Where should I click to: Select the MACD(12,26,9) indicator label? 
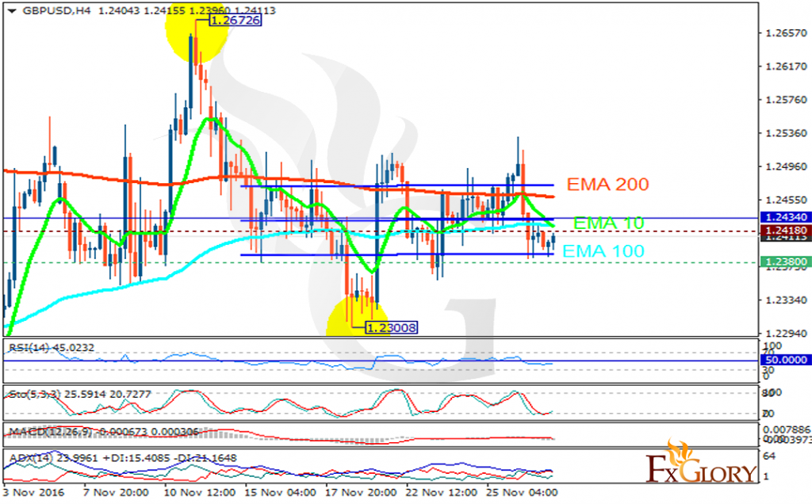[x=104, y=432]
